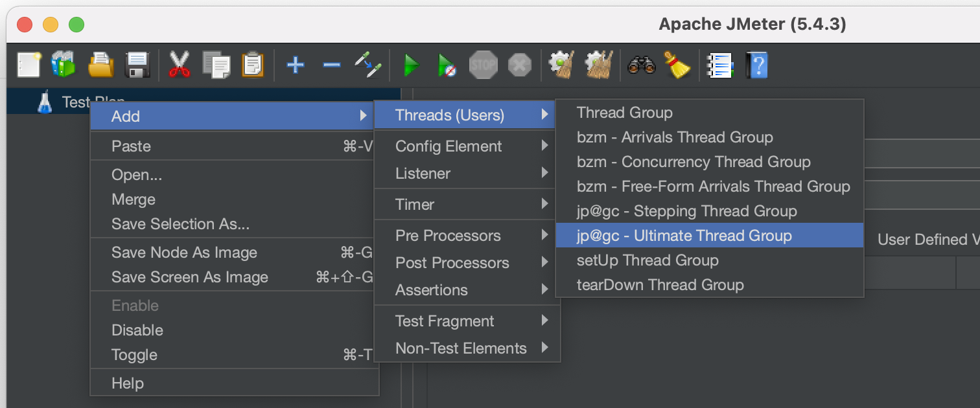This screenshot has height=408, width=980.
Task: Click the Clear icon with single broom
Action: (561, 65)
